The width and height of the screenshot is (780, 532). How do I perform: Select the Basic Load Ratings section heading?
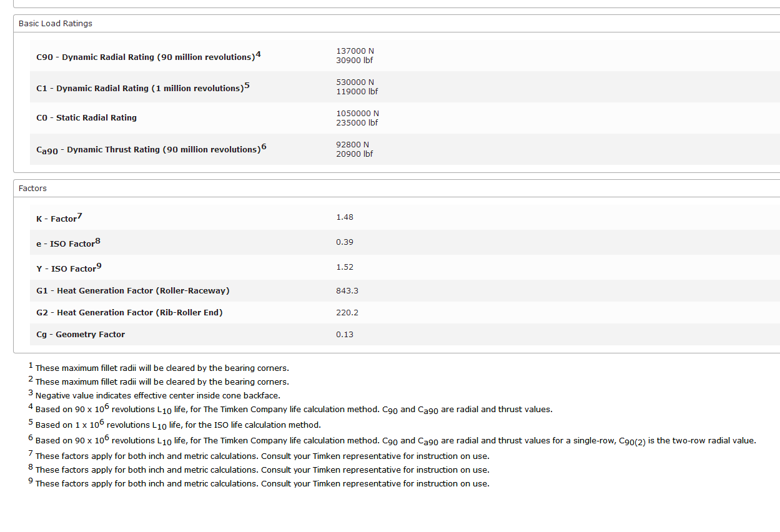pyautogui.click(x=56, y=24)
